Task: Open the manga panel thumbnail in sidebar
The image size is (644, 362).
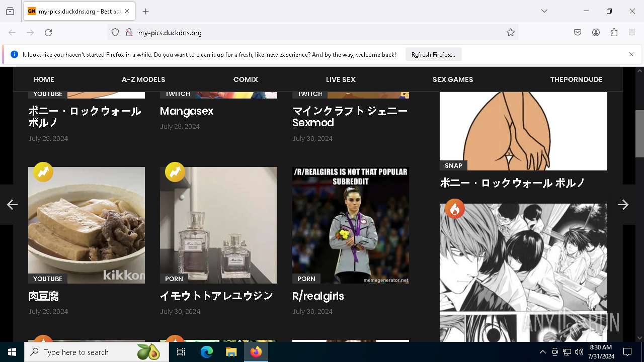Action: coord(523,273)
